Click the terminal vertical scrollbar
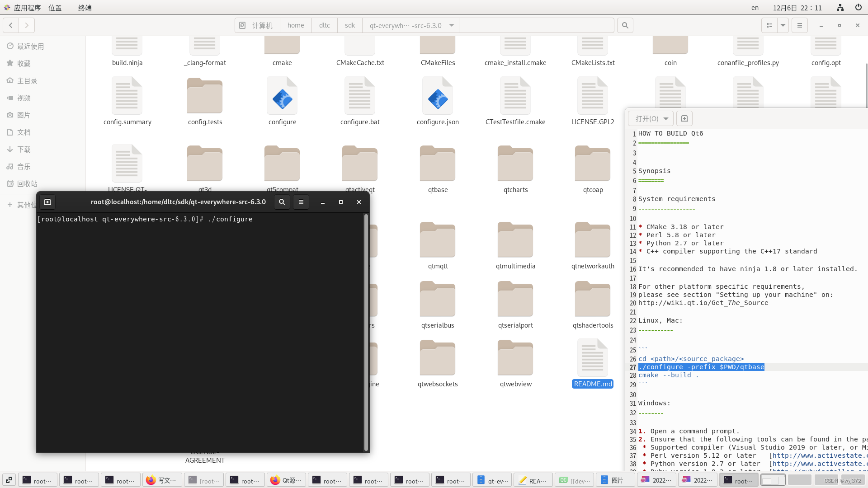This screenshot has width=868, height=488. 366,332
